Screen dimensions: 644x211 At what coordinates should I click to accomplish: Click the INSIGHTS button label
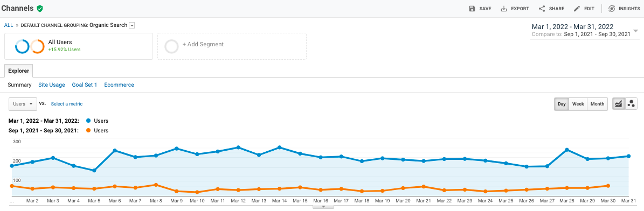[x=629, y=9]
